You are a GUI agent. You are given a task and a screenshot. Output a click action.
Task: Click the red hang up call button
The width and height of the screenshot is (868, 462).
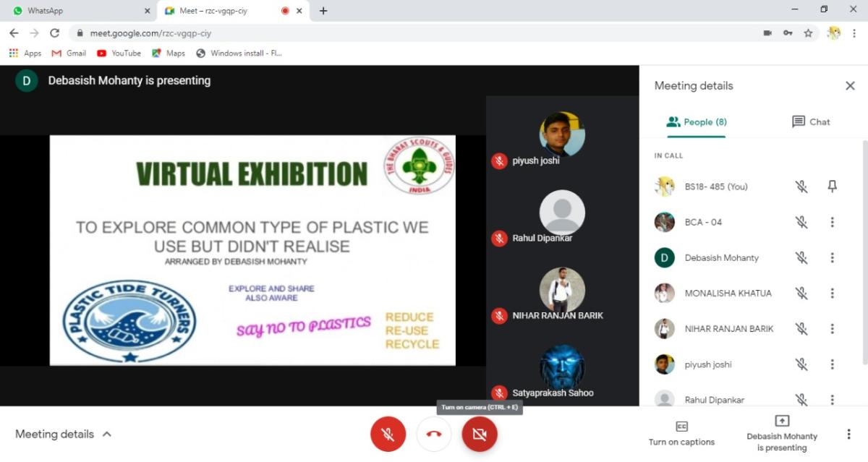click(x=434, y=434)
